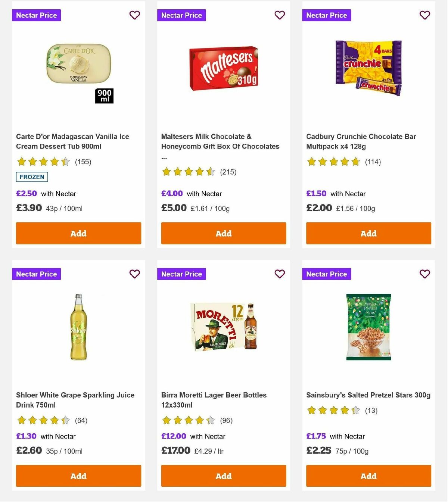Click the Nectar Price badge on Crunchie
The width and height of the screenshot is (448, 502).
pos(327,15)
